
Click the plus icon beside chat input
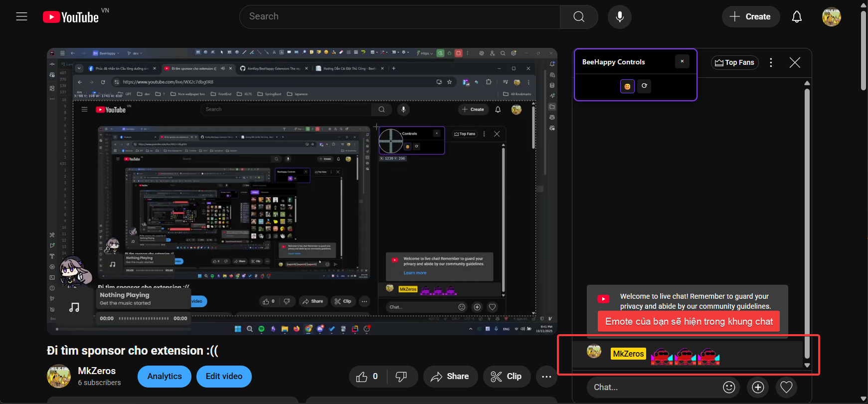point(758,387)
